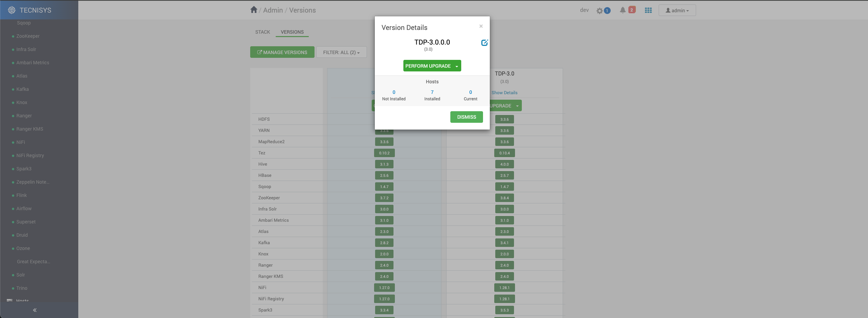Viewport: 868px width, 318px height.
Task: Expand the Perform Upgrade dropdown arrow
Action: point(457,66)
